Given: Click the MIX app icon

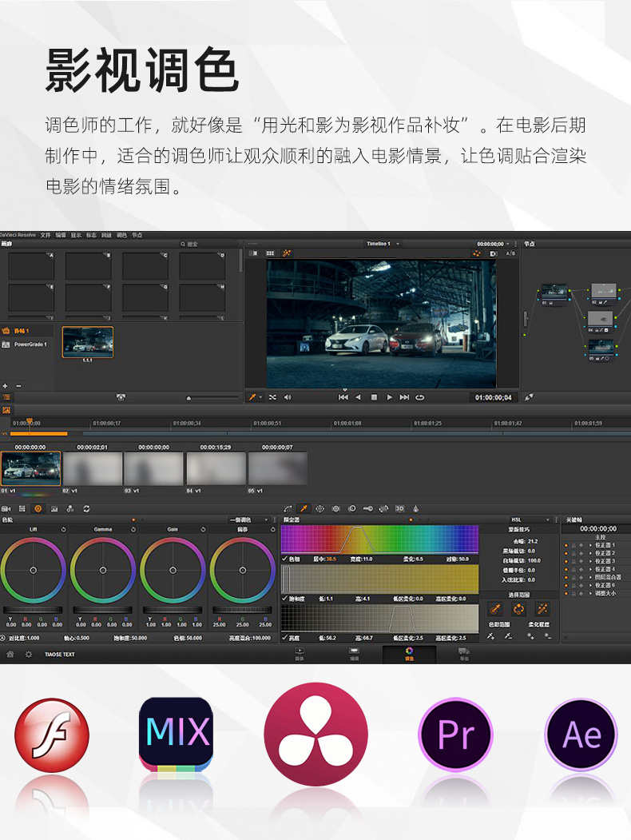Looking at the screenshot, I should (x=176, y=734).
